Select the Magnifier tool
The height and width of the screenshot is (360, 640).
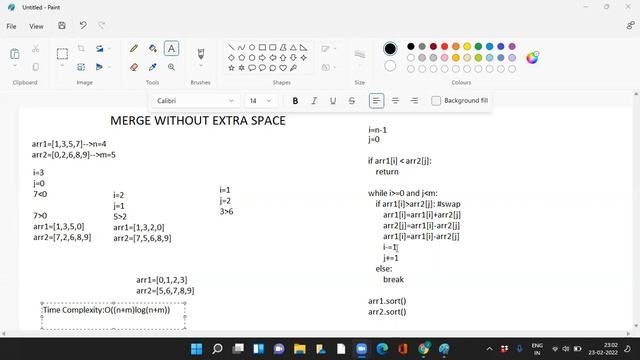point(171,67)
